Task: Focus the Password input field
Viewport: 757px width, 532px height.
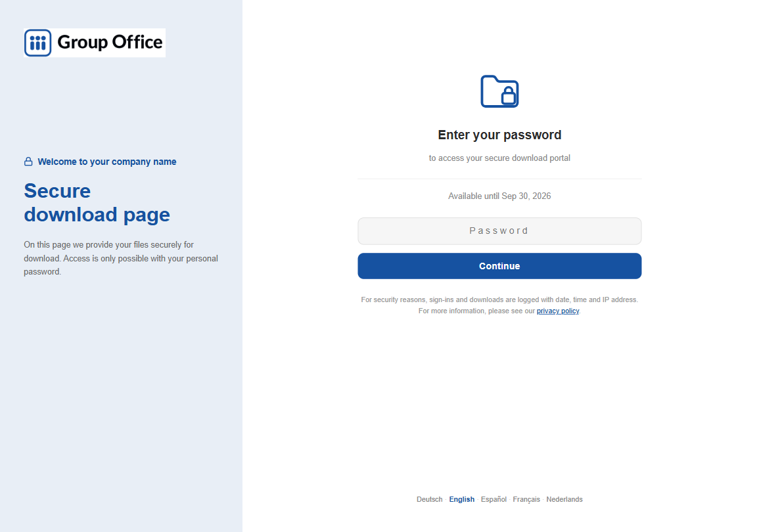Action: point(499,231)
